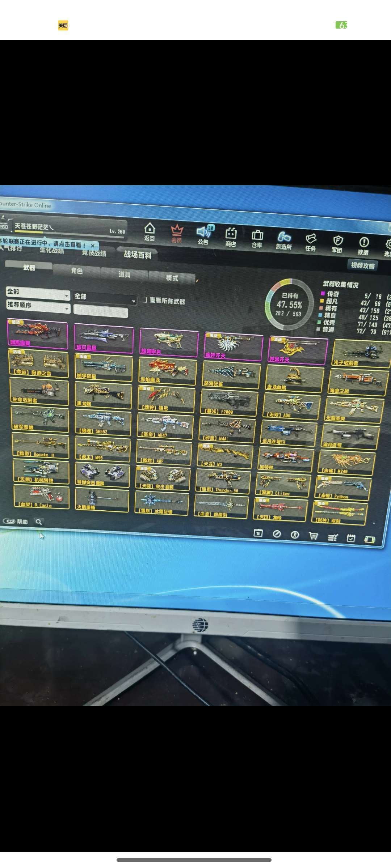Switch to the 生化战绩 tab
Viewport: 391px width, 868px height.
52,250
